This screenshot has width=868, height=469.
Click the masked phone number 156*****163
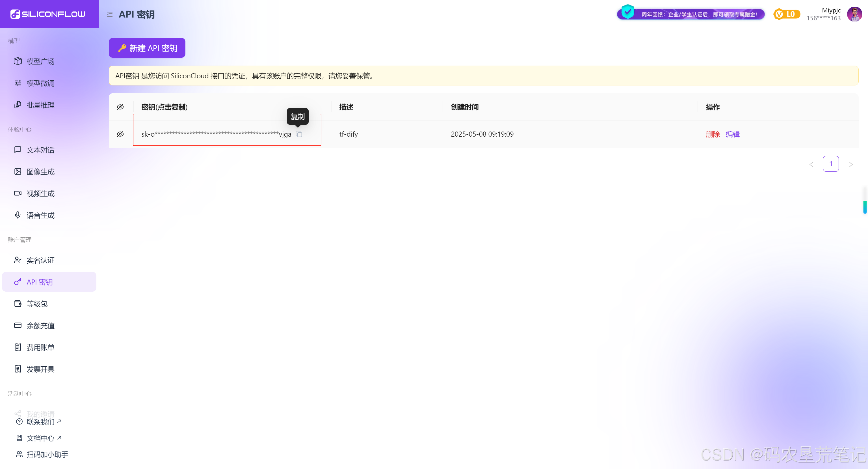coord(823,18)
